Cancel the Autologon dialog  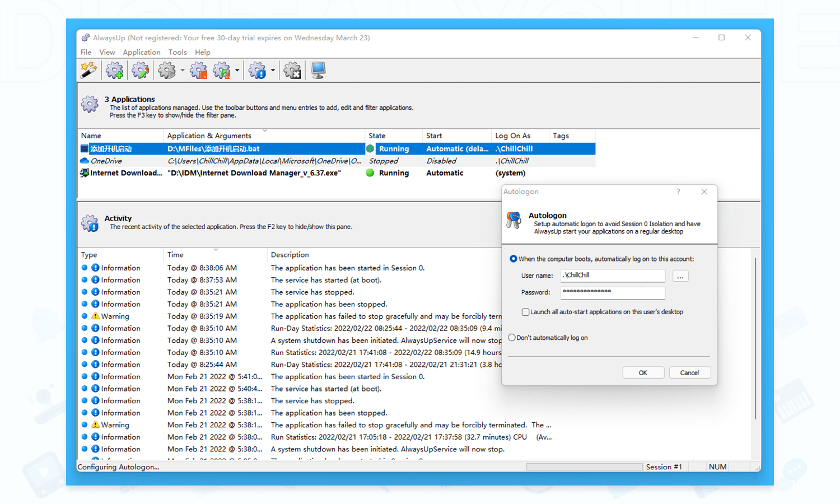(690, 373)
